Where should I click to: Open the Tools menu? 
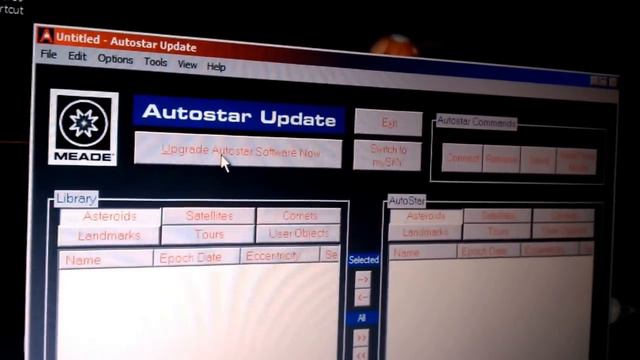155,62
